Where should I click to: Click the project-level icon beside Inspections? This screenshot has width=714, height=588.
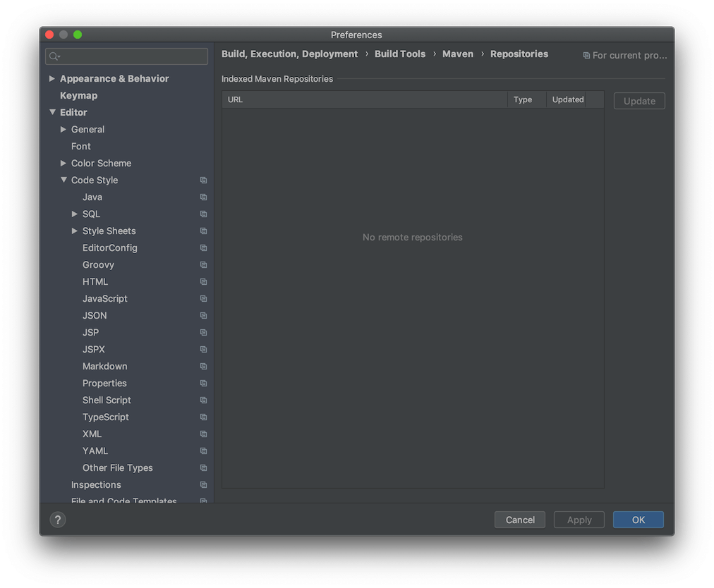click(203, 484)
